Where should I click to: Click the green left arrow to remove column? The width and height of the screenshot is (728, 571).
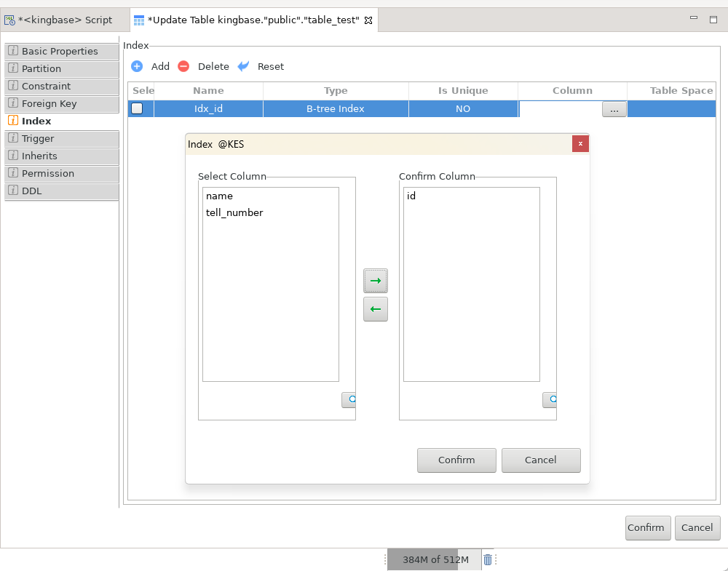[376, 309]
